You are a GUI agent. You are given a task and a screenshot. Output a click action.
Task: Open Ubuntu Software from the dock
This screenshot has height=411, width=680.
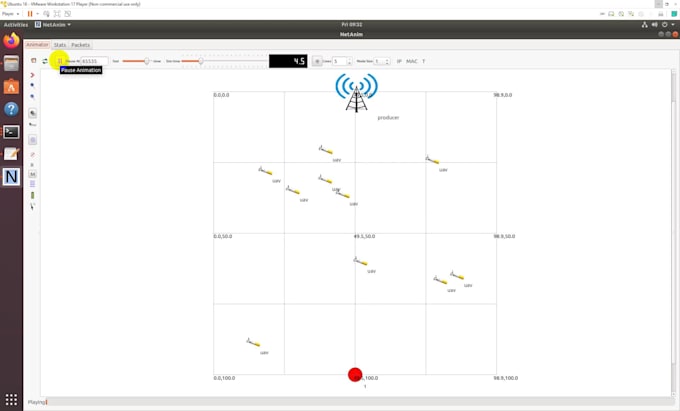click(11, 86)
